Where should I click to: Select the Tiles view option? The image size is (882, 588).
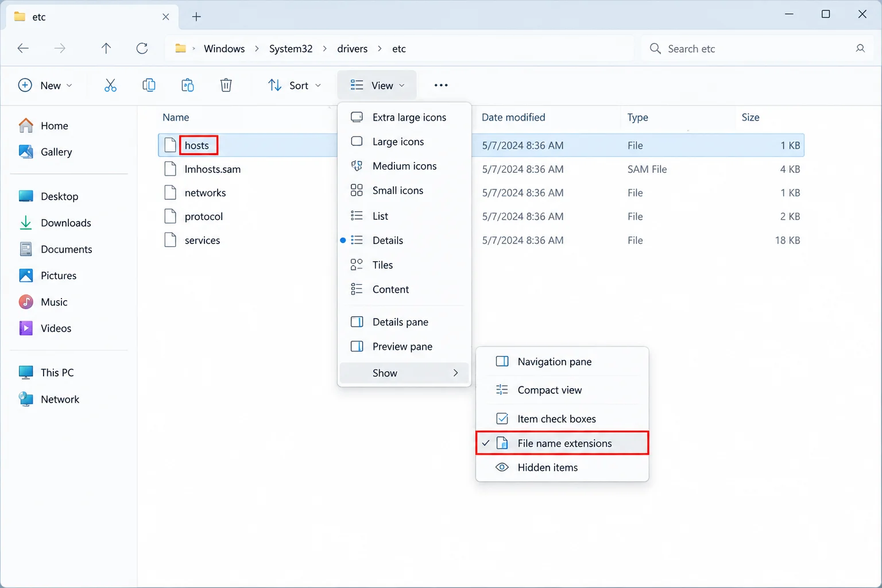click(404, 265)
